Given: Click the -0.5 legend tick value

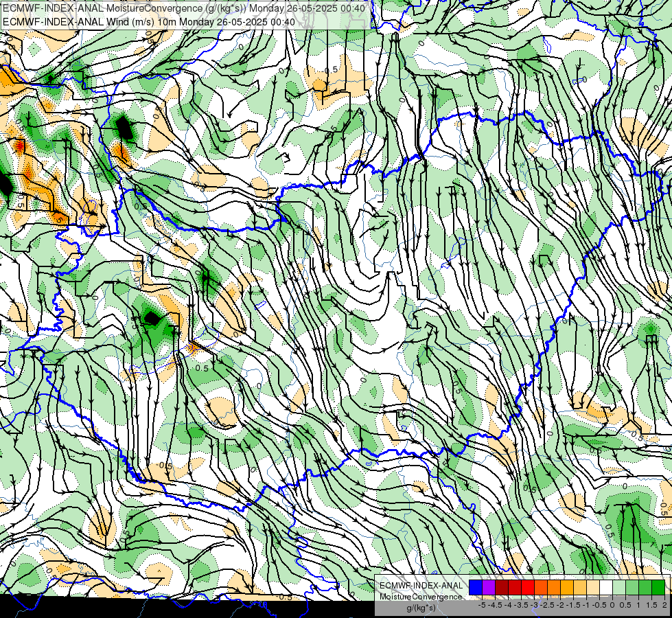Looking at the screenshot, I should pos(599,605).
